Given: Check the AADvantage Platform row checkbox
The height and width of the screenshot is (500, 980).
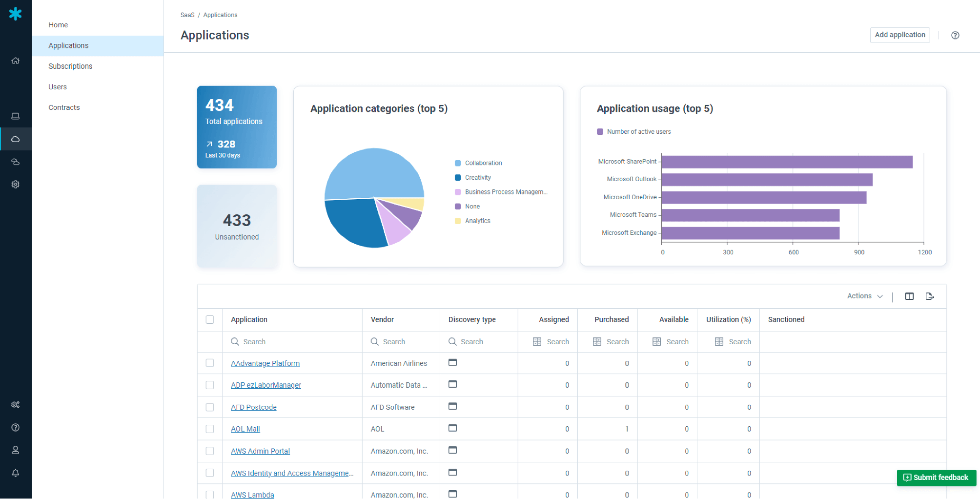Looking at the screenshot, I should click(210, 363).
